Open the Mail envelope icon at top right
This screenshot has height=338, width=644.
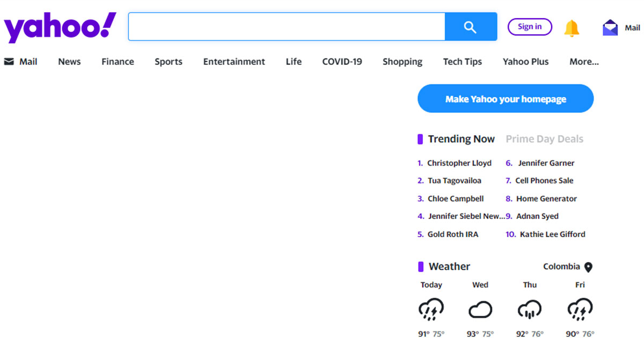coord(610,28)
